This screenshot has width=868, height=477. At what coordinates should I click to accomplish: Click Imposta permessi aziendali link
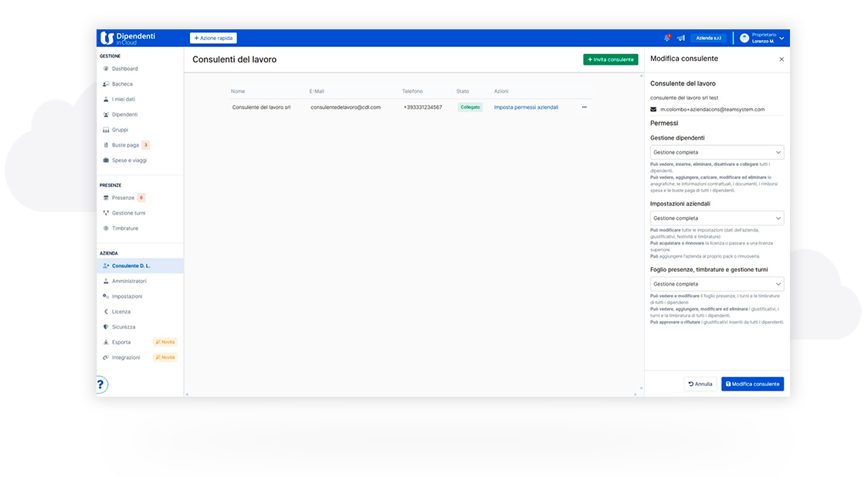point(526,107)
